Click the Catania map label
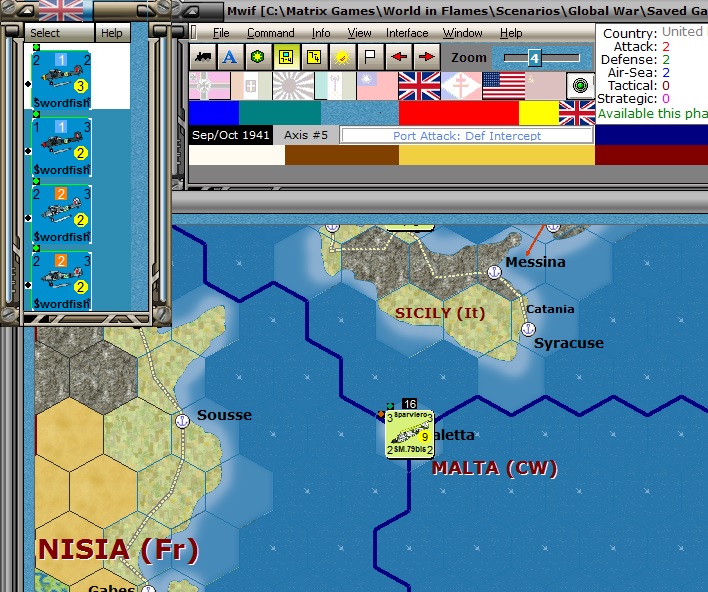708x592 pixels. (x=550, y=309)
